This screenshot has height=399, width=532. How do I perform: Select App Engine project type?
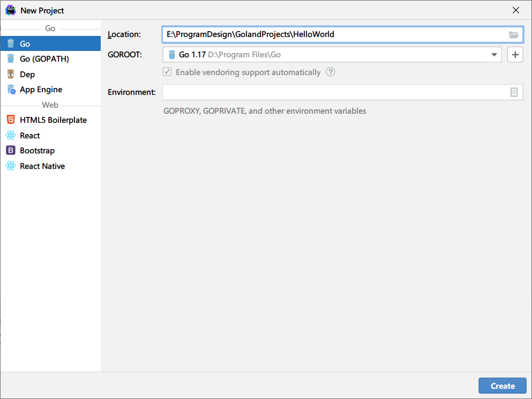pyautogui.click(x=41, y=90)
